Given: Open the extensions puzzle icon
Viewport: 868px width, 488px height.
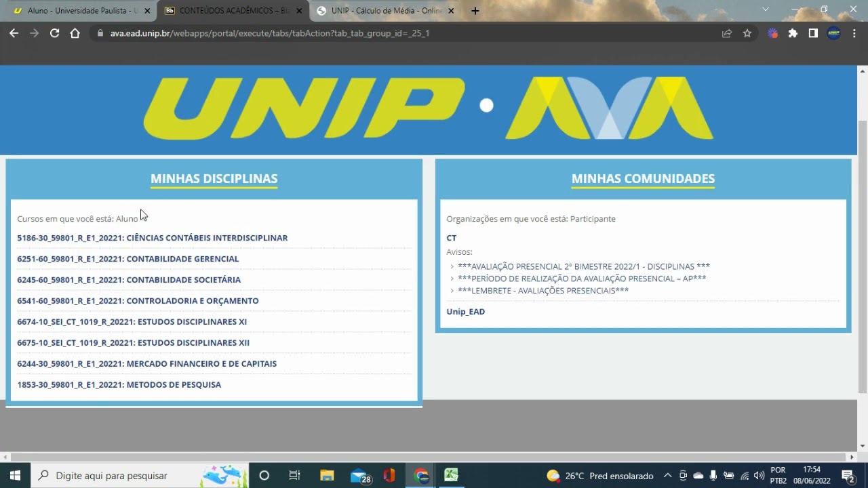Looking at the screenshot, I should [x=793, y=33].
